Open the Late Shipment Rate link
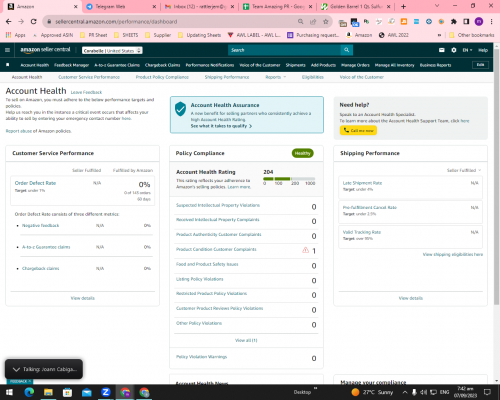 click(x=362, y=183)
